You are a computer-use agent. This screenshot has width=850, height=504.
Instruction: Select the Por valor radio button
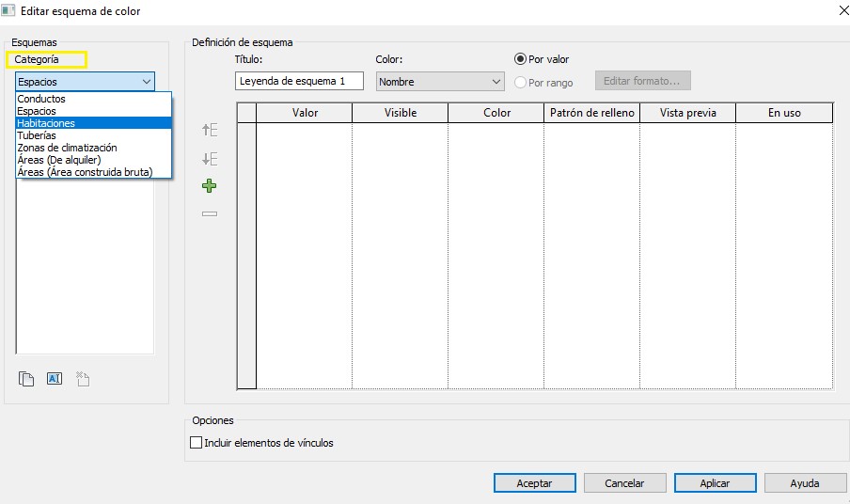point(520,59)
